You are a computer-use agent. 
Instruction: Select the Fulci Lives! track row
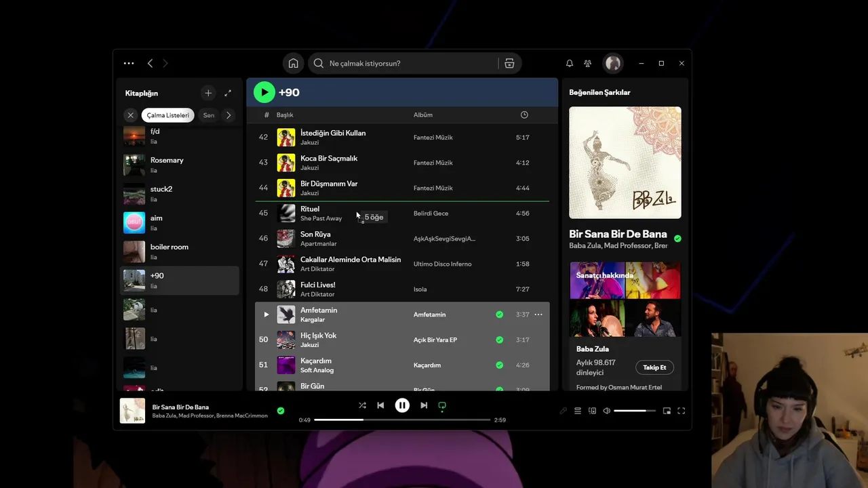tap(402, 289)
